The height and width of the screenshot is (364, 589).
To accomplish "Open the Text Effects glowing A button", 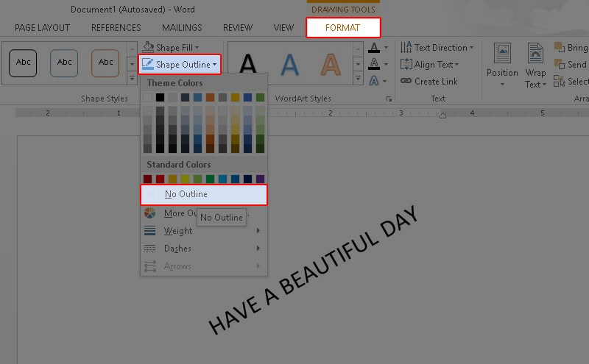I will coord(375,81).
